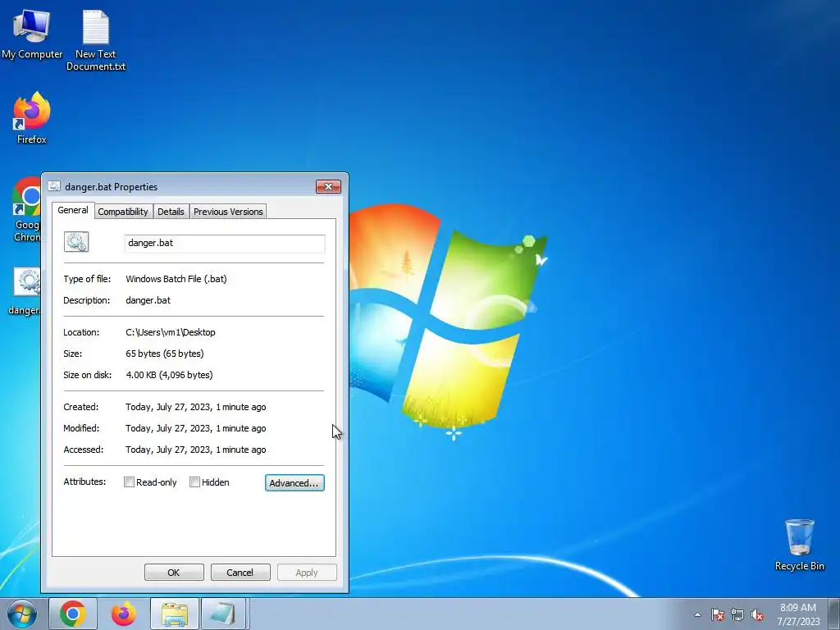Open network status tray icon
The height and width of the screenshot is (630, 840).
[x=737, y=614]
